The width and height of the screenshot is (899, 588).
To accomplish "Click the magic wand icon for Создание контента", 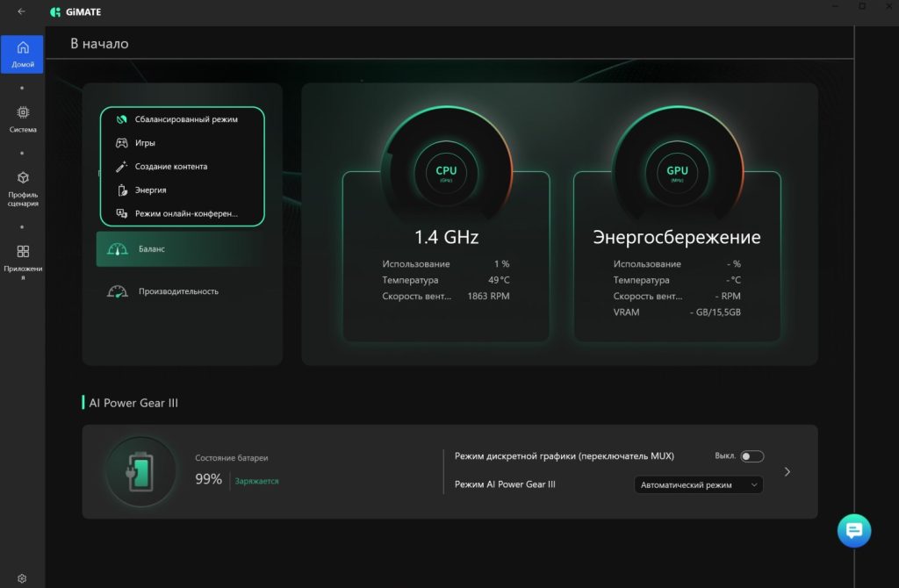I will (x=121, y=166).
